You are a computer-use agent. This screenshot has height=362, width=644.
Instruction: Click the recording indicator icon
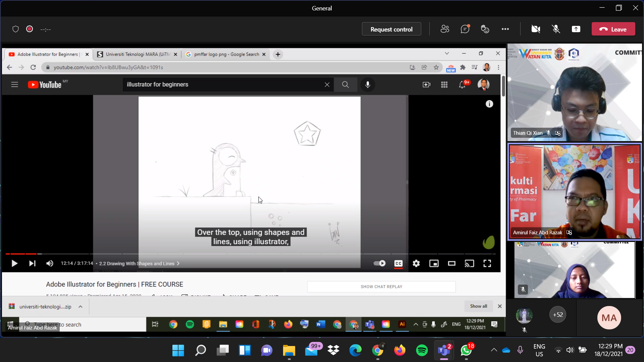[x=30, y=29]
